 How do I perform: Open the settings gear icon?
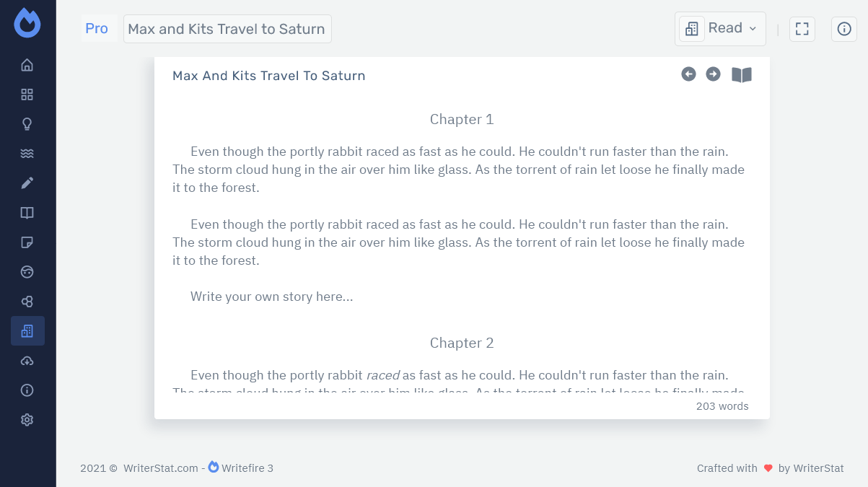point(27,420)
